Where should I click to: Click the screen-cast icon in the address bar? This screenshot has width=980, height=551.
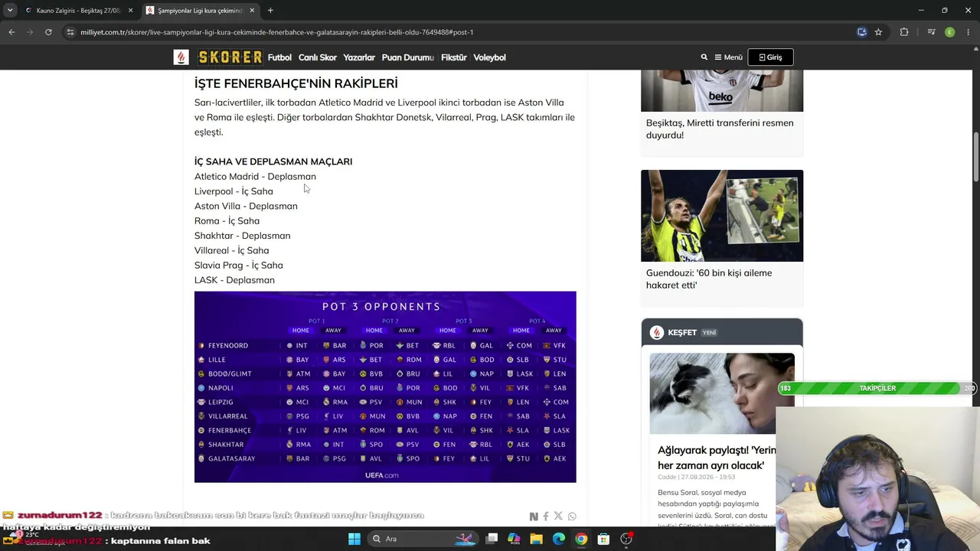[x=862, y=32]
